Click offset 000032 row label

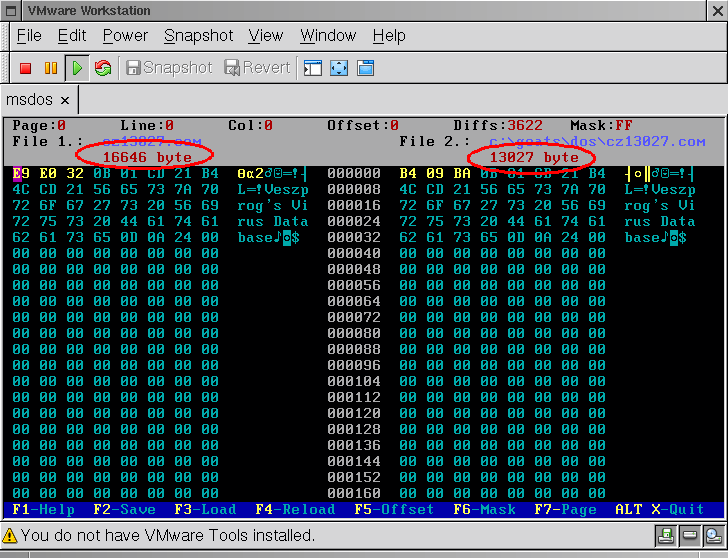(354, 238)
